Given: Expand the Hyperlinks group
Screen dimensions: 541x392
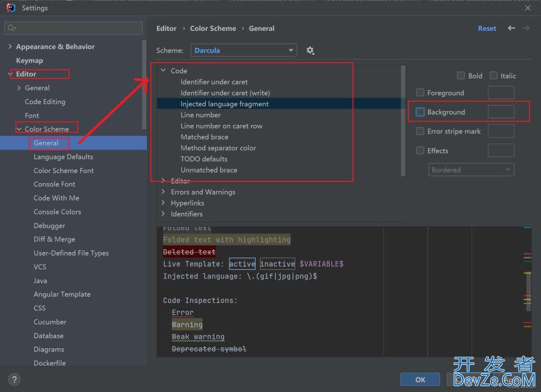Looking at the screenshot, I should (163, 203).
